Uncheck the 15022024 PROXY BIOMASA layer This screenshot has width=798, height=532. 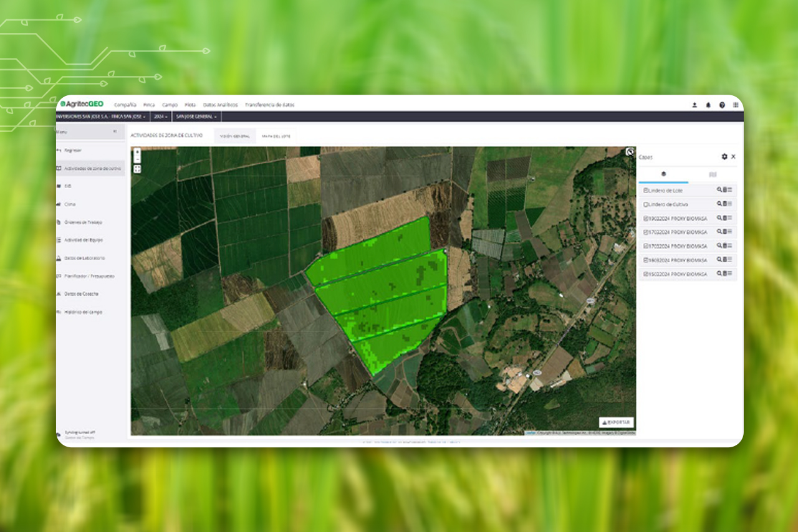tap(646, 273)
